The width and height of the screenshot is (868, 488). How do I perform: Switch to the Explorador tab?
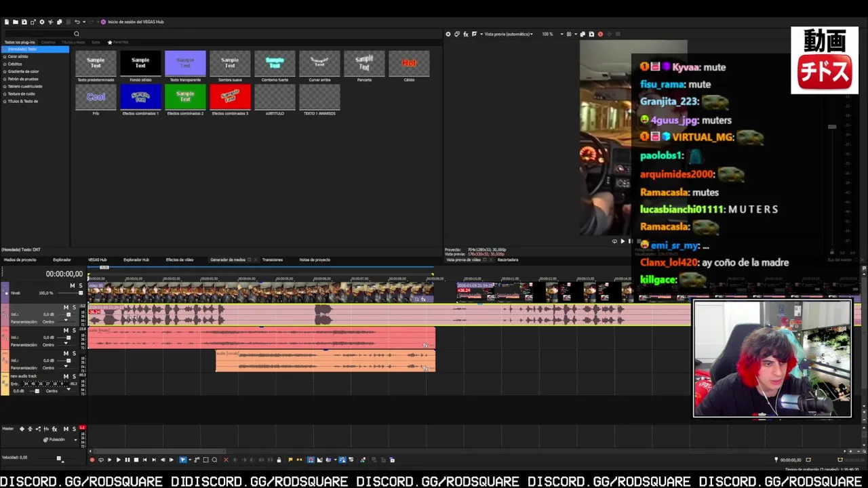[x=62, y=260]
